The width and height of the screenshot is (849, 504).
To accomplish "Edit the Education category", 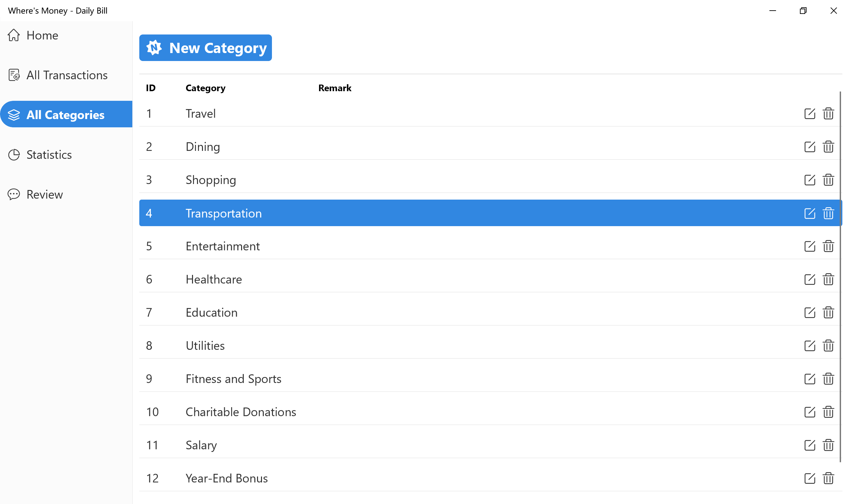I will 809,312.
